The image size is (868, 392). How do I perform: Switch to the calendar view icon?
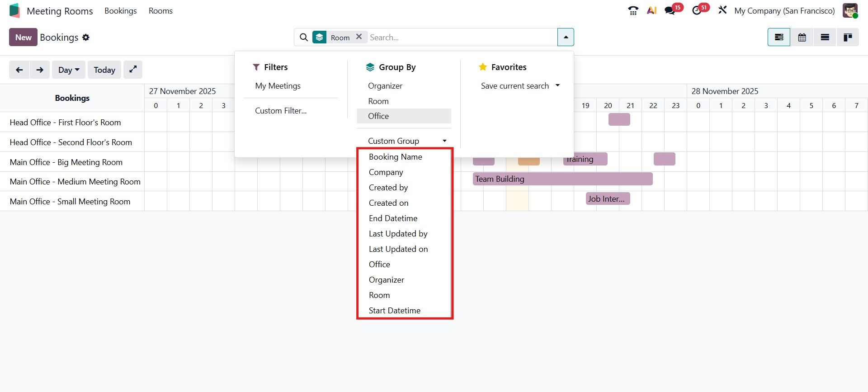802,37
